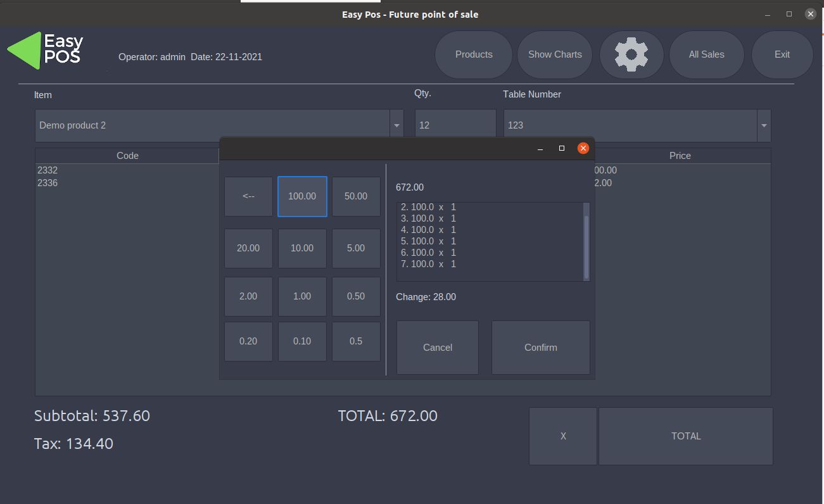This screenshot has width=824, height=504.
Task: Open settings via the gear icon
Action: [x=631, y=54]
